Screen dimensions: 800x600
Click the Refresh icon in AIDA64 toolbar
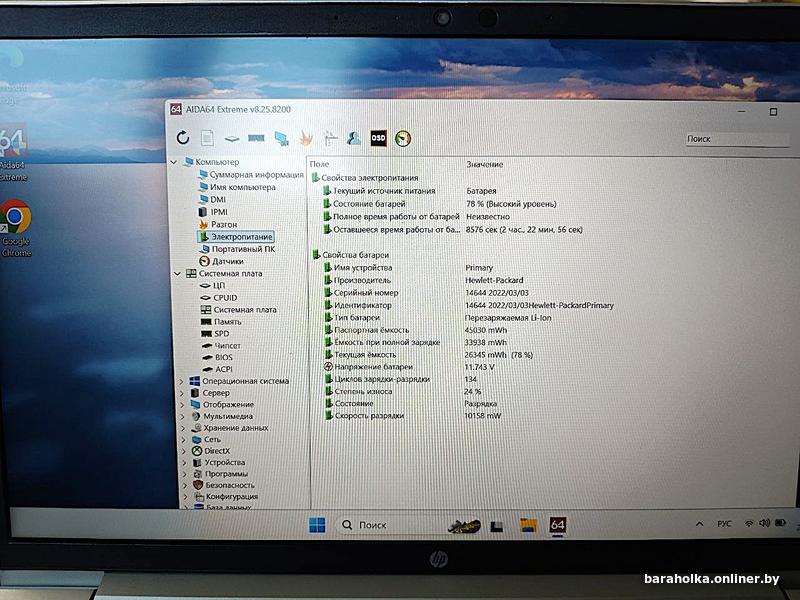point(183,138)
